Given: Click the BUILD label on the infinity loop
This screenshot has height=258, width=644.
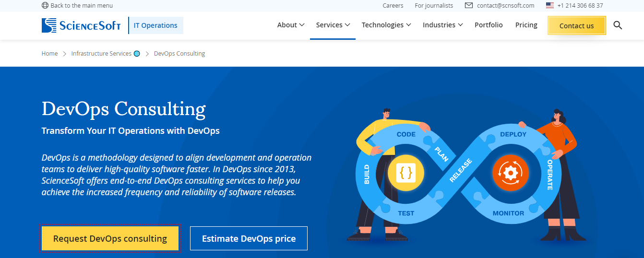Looking at the screenshot, I should pos(367,175).
